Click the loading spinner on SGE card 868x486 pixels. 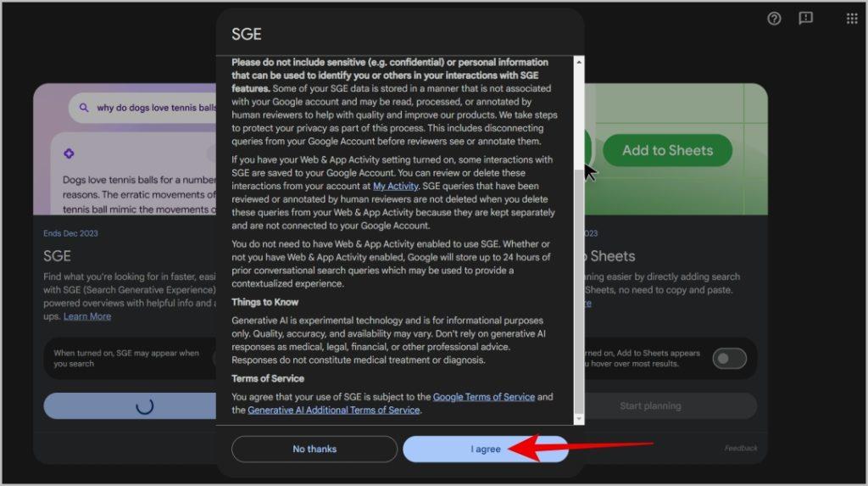[x=144, y=406]
